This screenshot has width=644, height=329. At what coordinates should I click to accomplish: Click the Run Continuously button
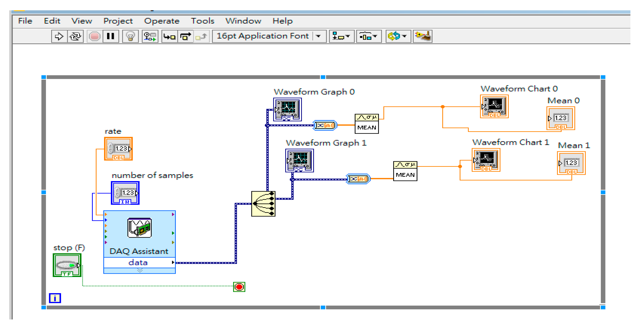(x=75, y=36)
